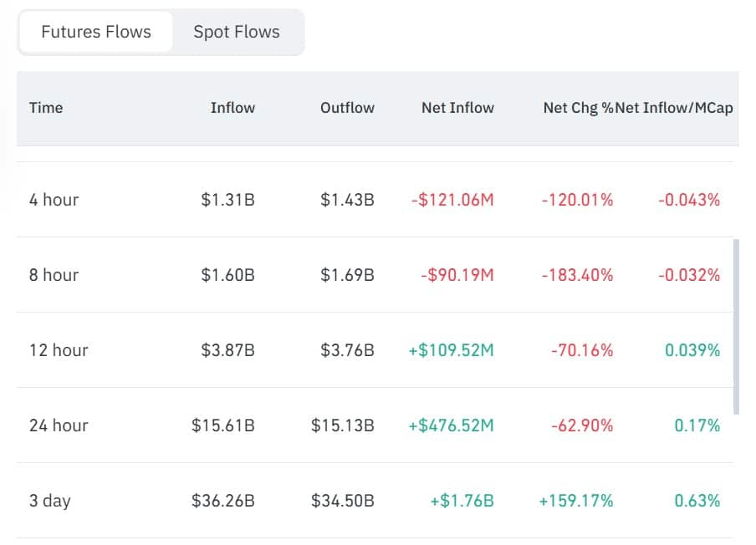Click the Net Inflow column header
The image size is (756, 545).
(x=457, y=108)
